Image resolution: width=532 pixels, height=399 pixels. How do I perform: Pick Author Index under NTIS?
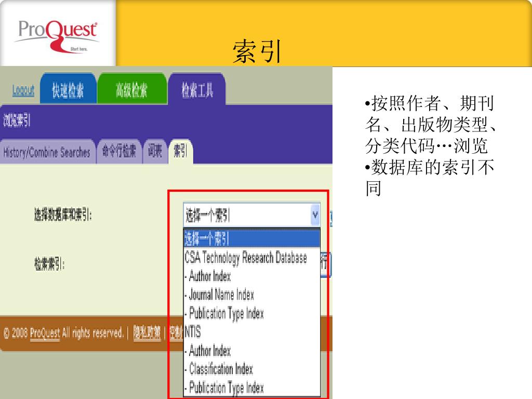(x=251, y=350)
